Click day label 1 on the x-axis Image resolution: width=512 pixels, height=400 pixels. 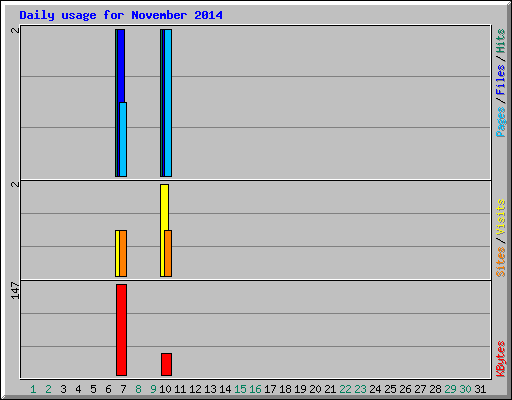(33, 389)
